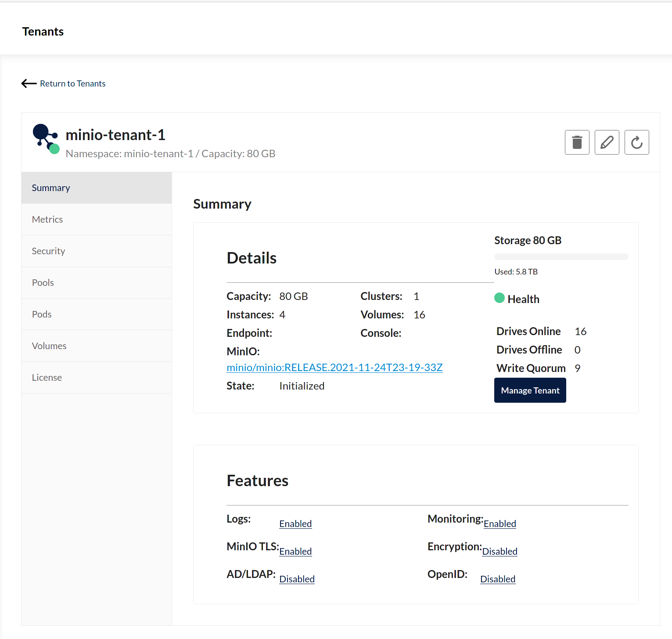Click the refresh tenant icon
Screen dimensions: 672x639
(x=636, y=142)
